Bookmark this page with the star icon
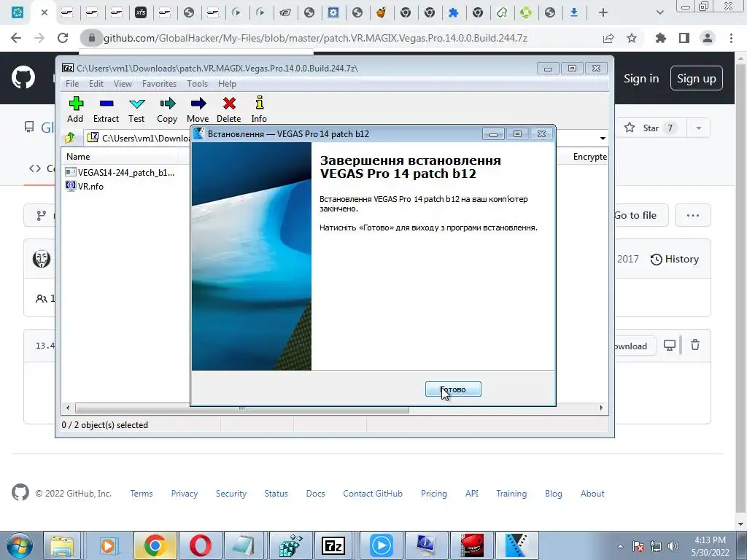The width and height of the screenshot is (747, 560). coord(632,38)
